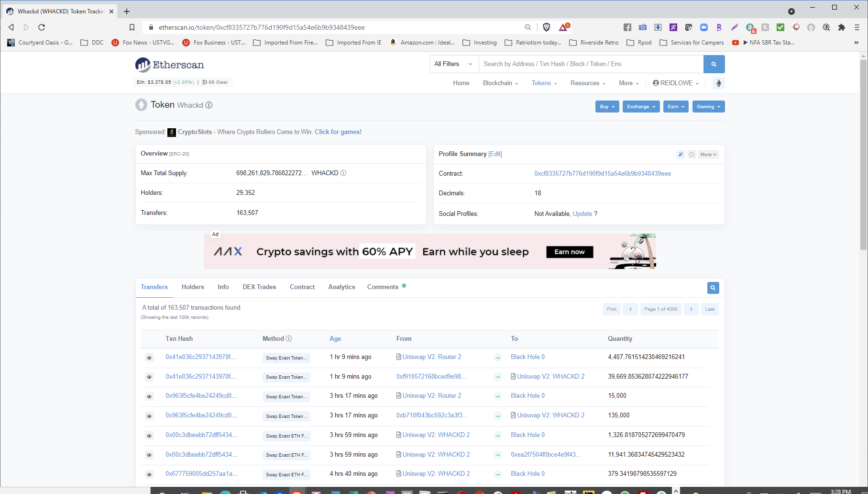Click the transfers table search icon
868x494 pixels.
713,288
